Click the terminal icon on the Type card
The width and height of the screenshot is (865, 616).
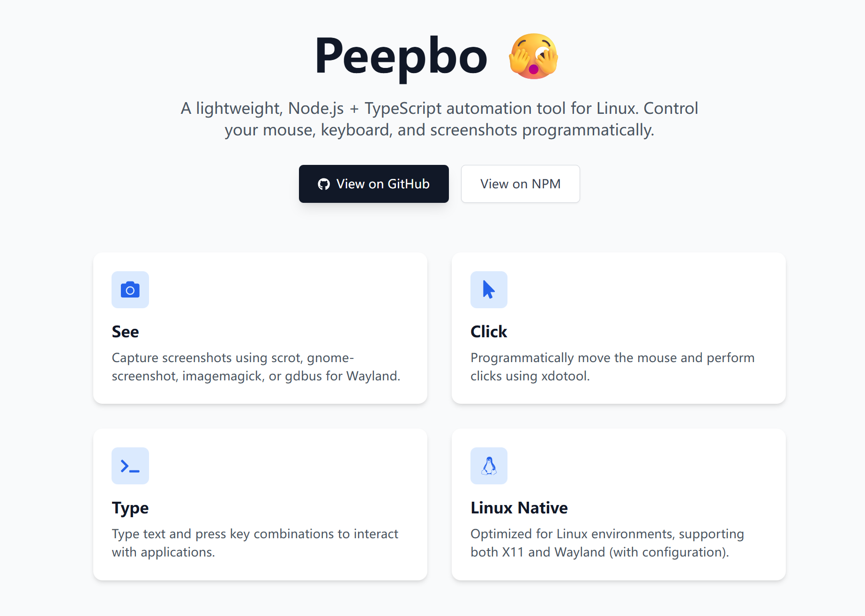pyautogui.click(x=130, y=466)
